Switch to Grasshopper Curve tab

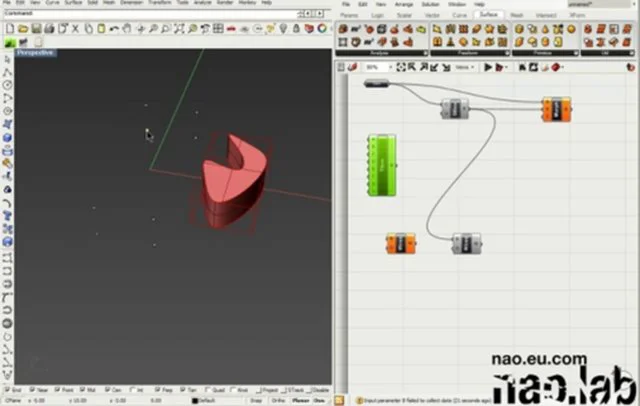point(459,15)
